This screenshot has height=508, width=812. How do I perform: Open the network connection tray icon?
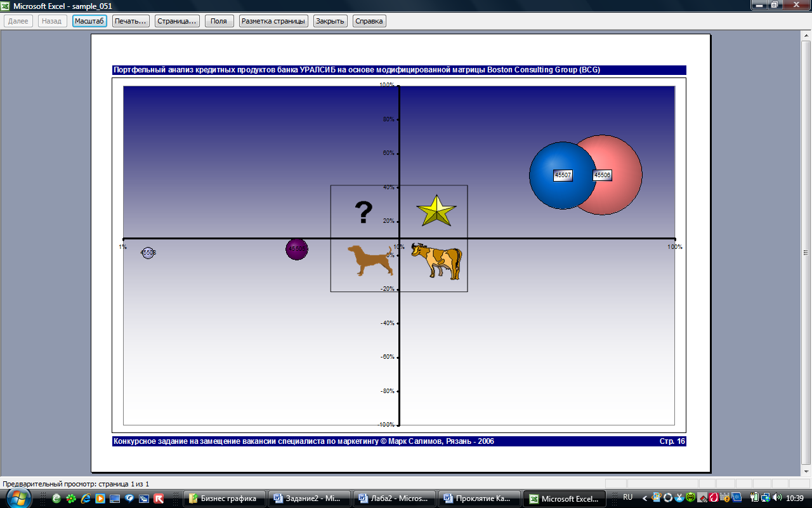click(766, 498)
